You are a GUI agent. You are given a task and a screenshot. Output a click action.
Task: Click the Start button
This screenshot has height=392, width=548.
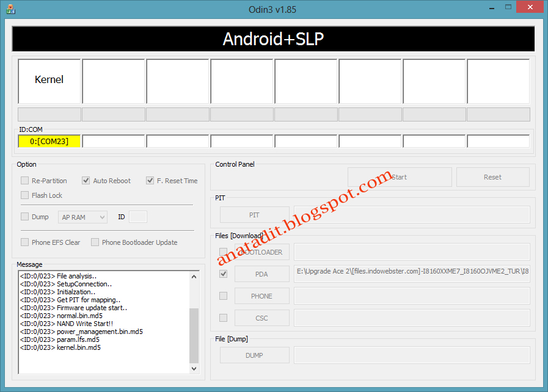tap(400, 177)
